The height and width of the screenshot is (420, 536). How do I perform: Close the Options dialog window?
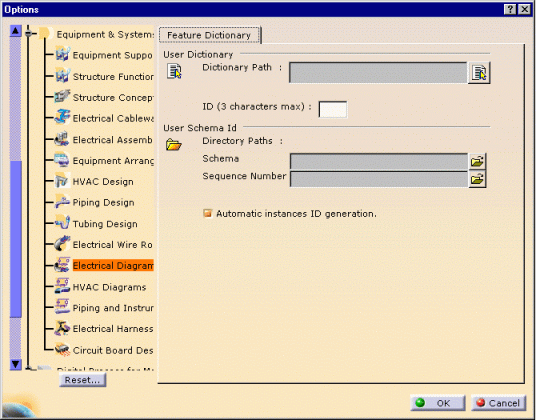[x=524, y=9]
